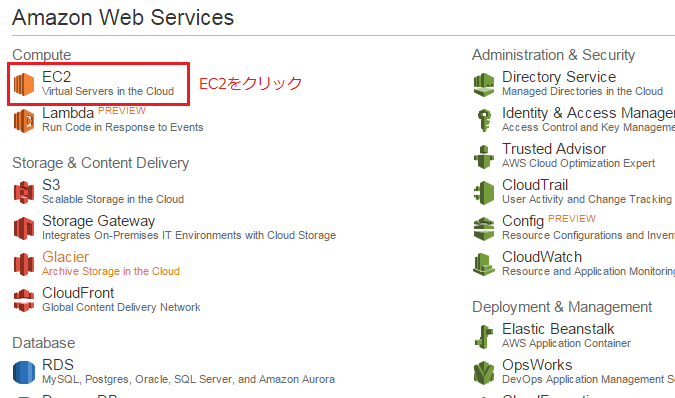The height and width of the screenshot is (398, 675).
Task: Click the PREVIEW tag next to Config
Action: 572,219
